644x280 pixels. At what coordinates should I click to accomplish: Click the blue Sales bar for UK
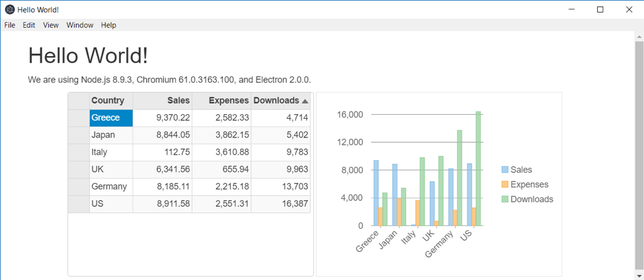point(432,203)
